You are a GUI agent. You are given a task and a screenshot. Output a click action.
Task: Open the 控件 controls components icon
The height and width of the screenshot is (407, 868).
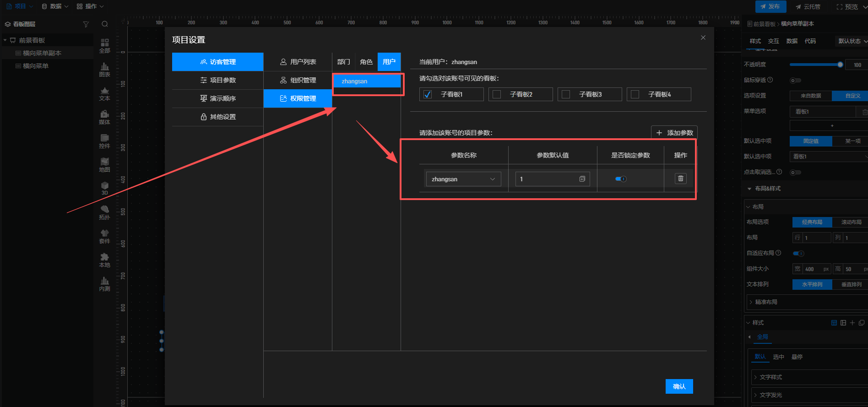[104, 141]
